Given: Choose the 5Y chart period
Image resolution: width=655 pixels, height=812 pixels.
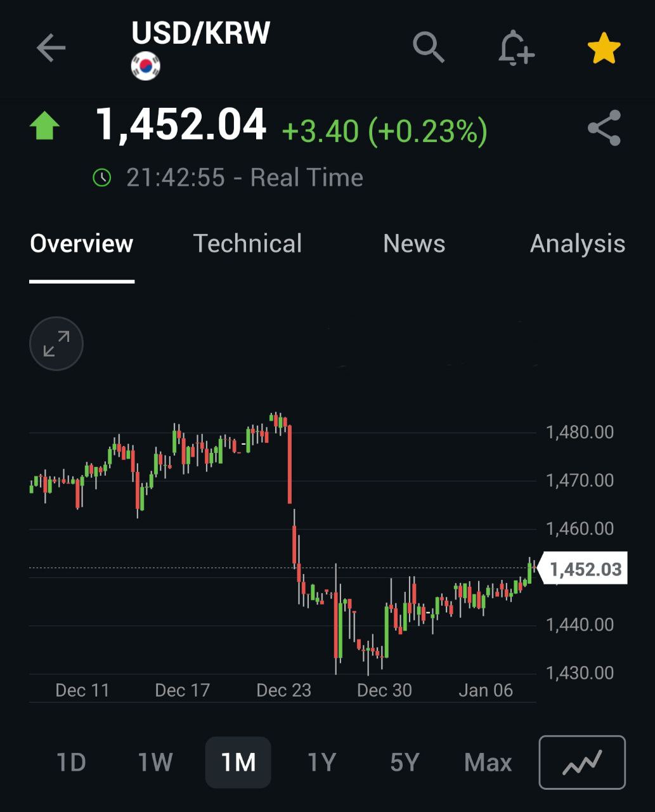Looking at the screenshot, I should coord(405,763).
